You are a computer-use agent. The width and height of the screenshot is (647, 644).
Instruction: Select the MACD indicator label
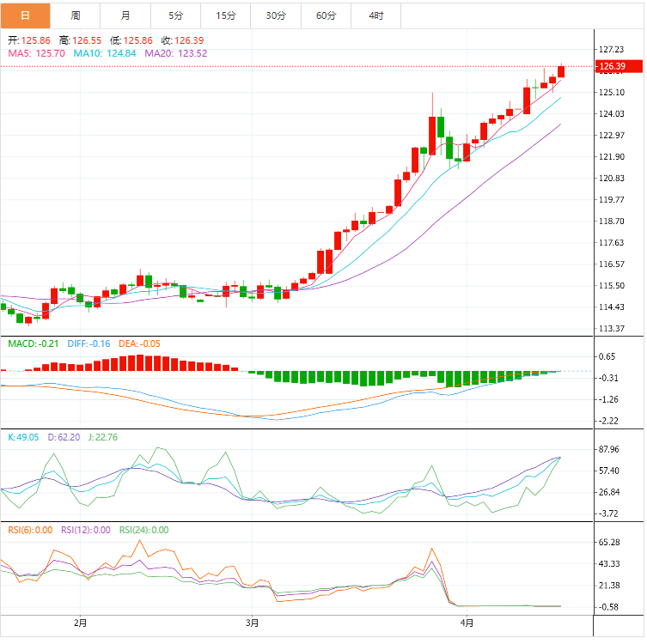tap(33, 343)
